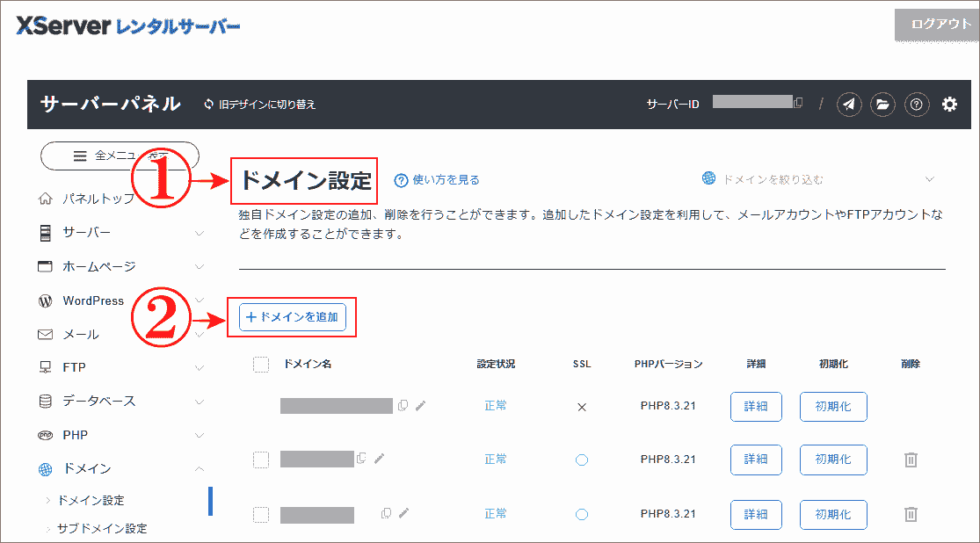This screenshot has height=543, width=980.
Task: Open the settings gear icon
Action: tap(950, 105)
